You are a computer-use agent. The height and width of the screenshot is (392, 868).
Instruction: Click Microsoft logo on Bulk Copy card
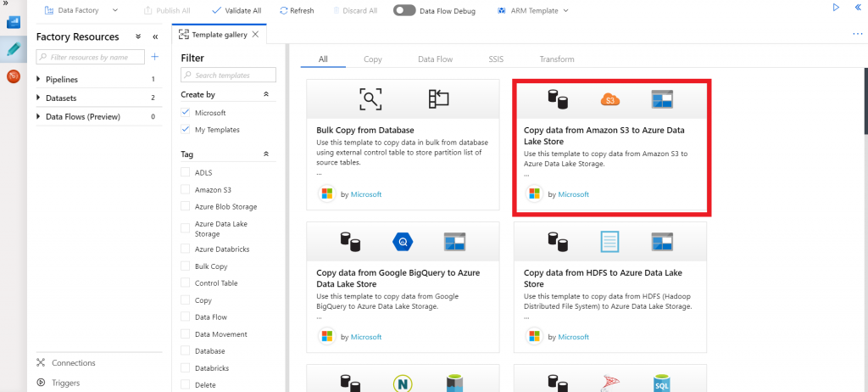(x=326, y=194)
